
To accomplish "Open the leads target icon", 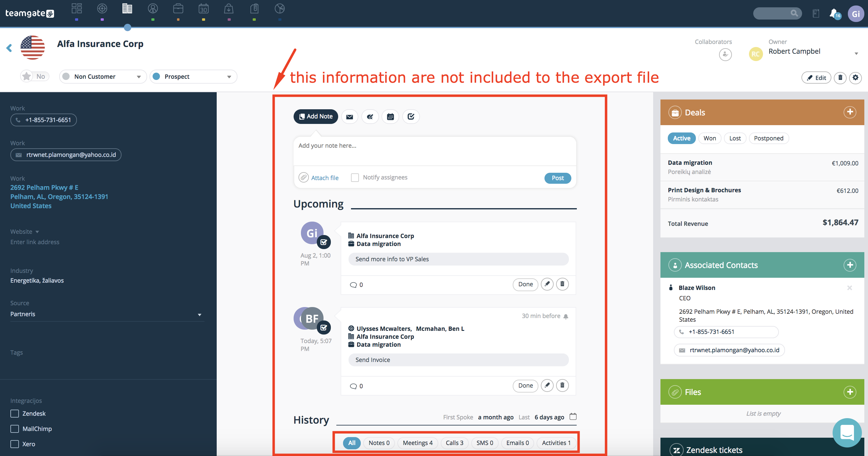I will tap(102, 9).
